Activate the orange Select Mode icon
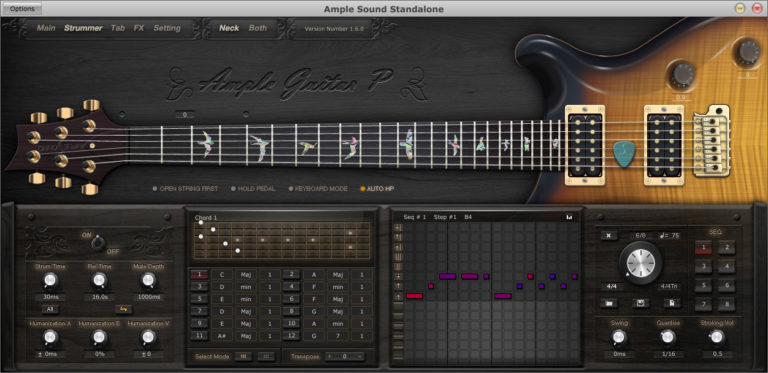The height and width of the screenshot is (373, 768). click(243, 356)
